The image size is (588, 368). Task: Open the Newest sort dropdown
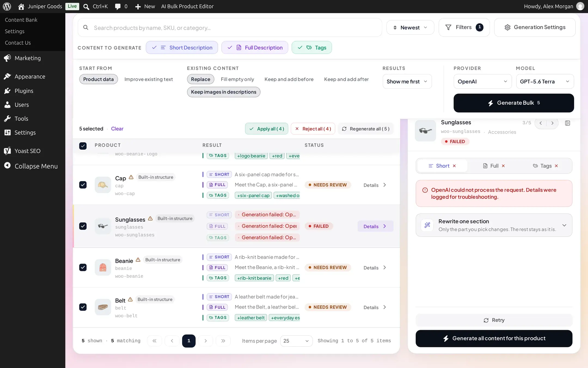click(410, 28)
